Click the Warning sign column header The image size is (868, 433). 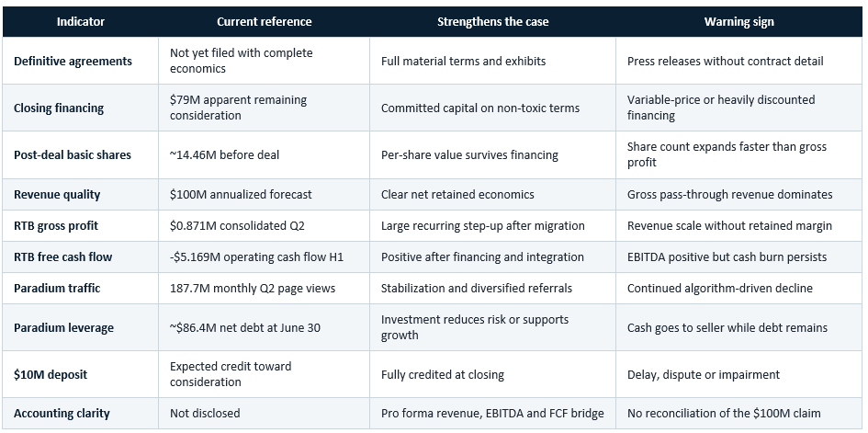pyautogui.click(x=739, y=21)
